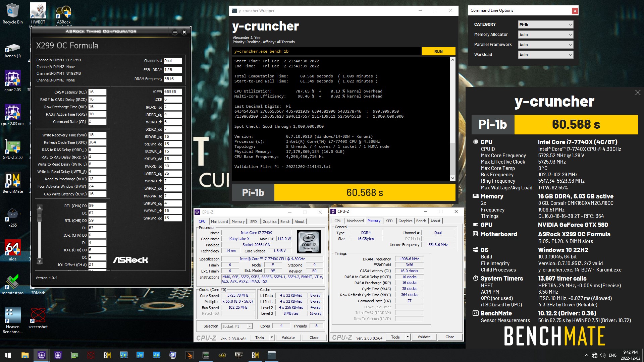Click RTL list scrollbar down arrow
This screenshot has width=644, height=362.
click(40, 261)
